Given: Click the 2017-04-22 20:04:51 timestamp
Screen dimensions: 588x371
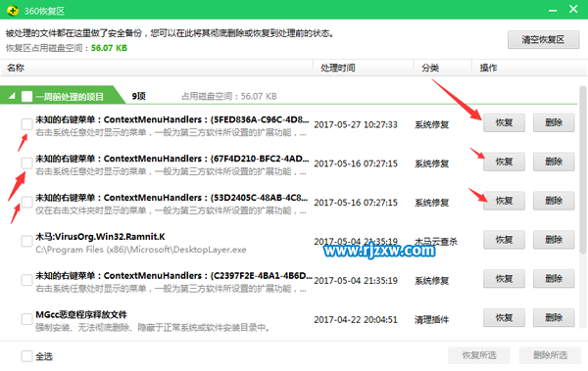Looking at the screenshot, I should (x=356, y=320).
